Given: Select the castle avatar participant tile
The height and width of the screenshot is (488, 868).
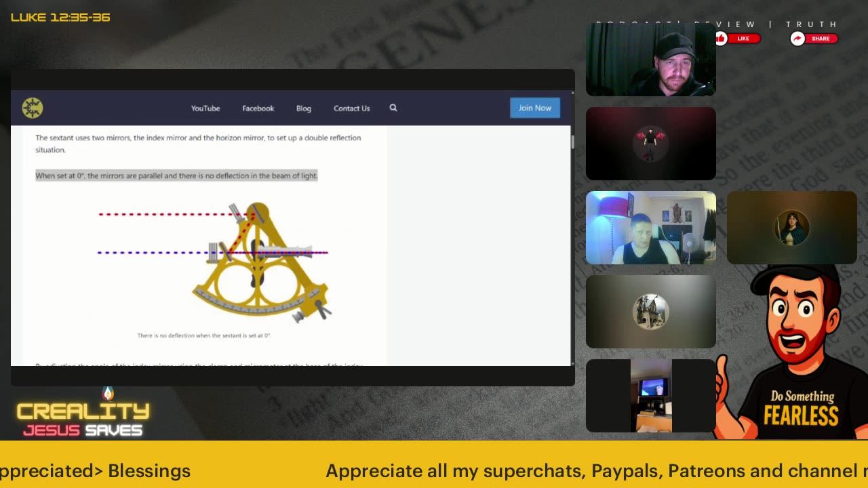Looking at the screenshot, I should click(x=651, y=312).
